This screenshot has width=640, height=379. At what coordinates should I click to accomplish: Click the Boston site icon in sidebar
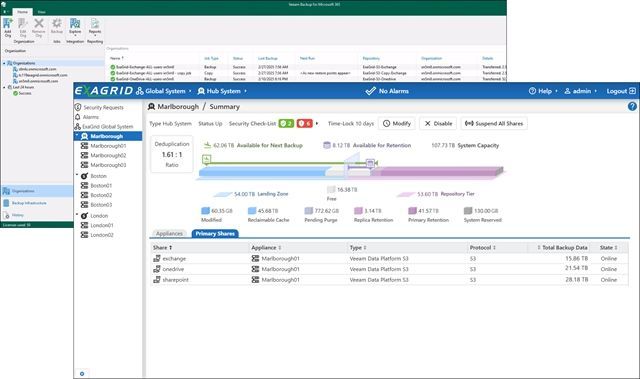coord(84,176)
